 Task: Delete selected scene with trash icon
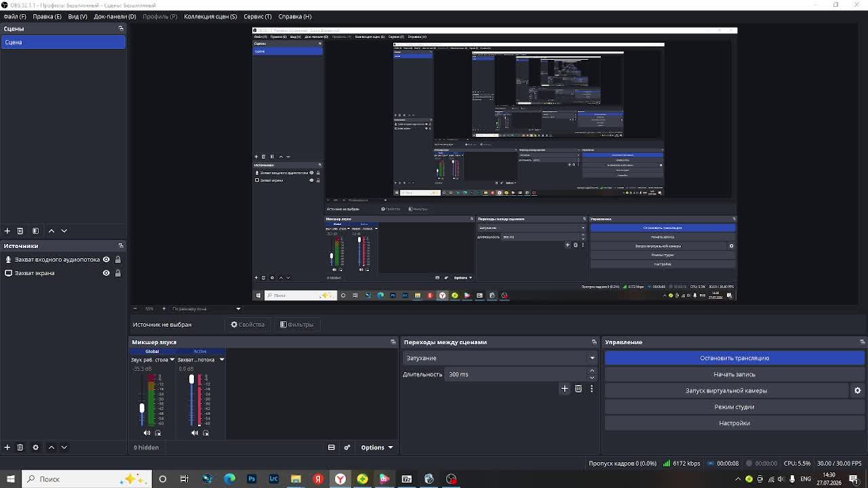(20, 230)
